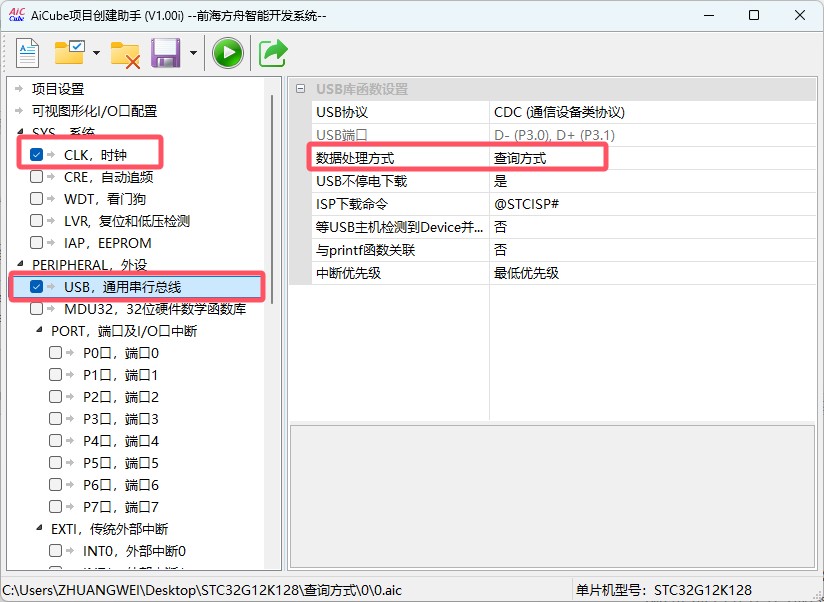
Task: Select the P3口, 端口3 tree label
Action: 120,419
